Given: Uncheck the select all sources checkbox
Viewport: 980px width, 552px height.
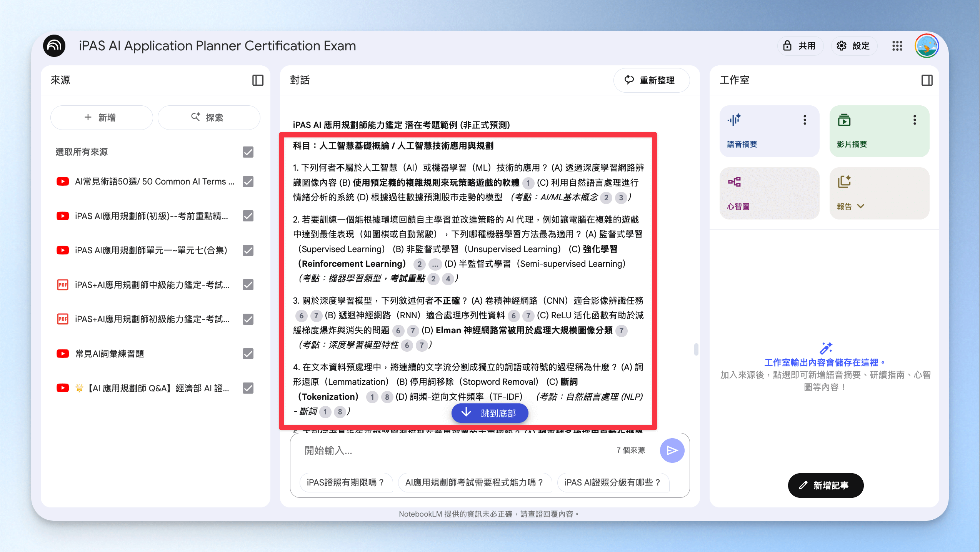Looking at the screenshot, I should [x=248, y=152].
